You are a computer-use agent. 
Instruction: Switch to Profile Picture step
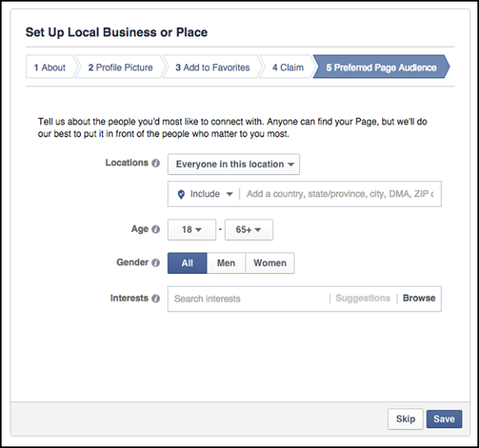coord(121,68)
